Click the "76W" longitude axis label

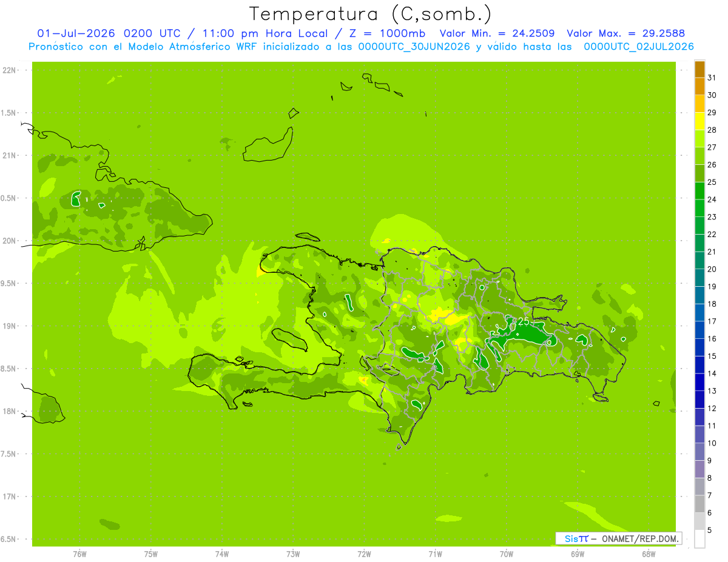pos(79,554)
